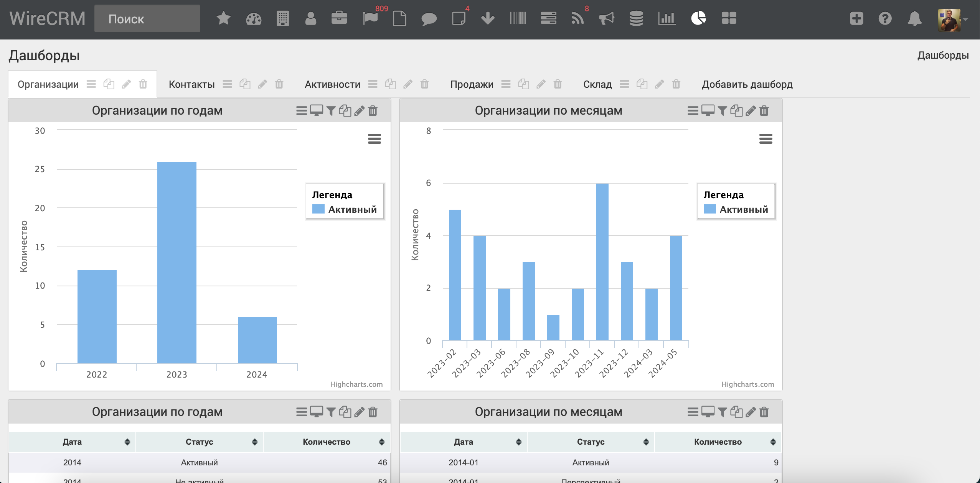This screenshot has width=980, height=483.
Task: Edit the Продажи dashboard with pencil icon
Action: coord(541,84)
